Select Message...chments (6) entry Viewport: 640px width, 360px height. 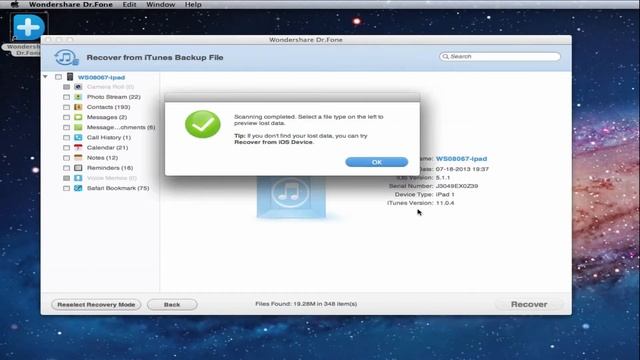tap(121, 127)
